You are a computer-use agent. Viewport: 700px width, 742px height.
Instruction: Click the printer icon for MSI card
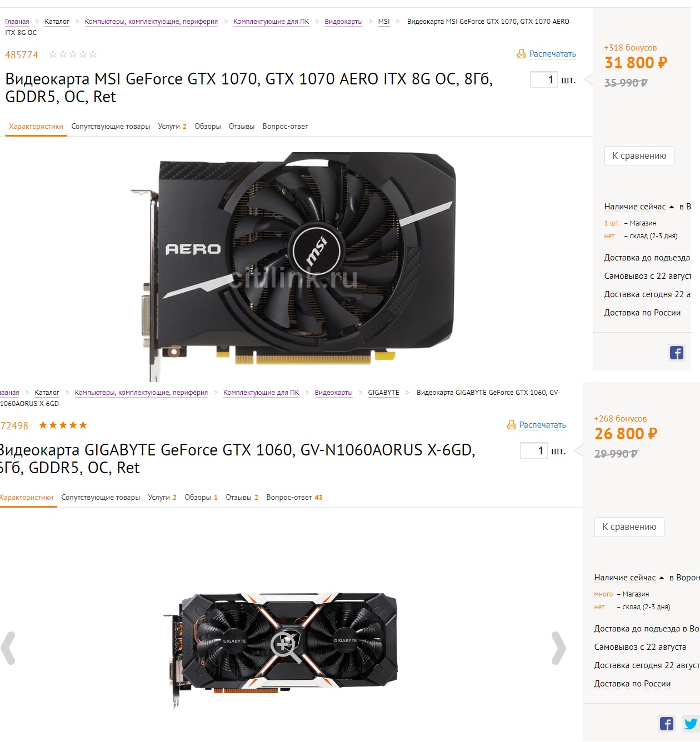coord(521,54)
